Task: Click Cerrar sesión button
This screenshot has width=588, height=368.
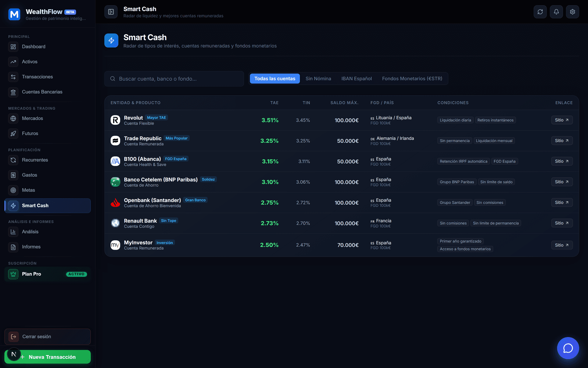Action: pyautogui.click(x=48, y=337)
